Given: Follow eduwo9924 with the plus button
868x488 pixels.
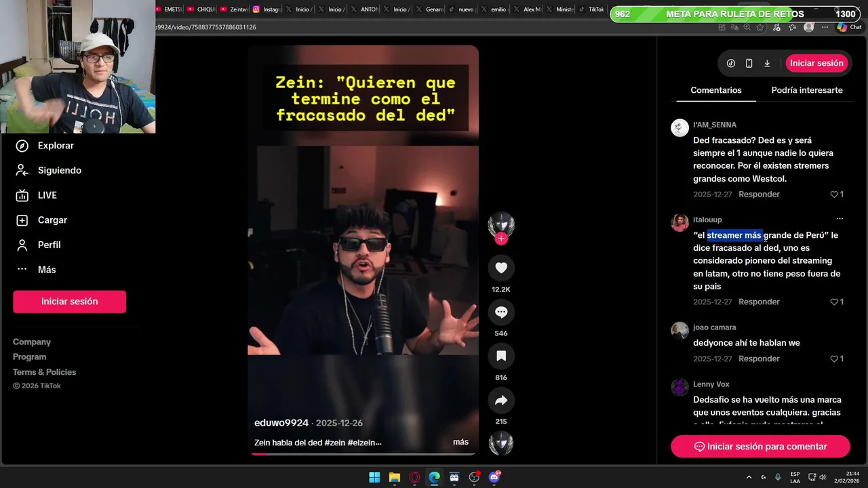Looking at the screenshot, I should [501, 239].
